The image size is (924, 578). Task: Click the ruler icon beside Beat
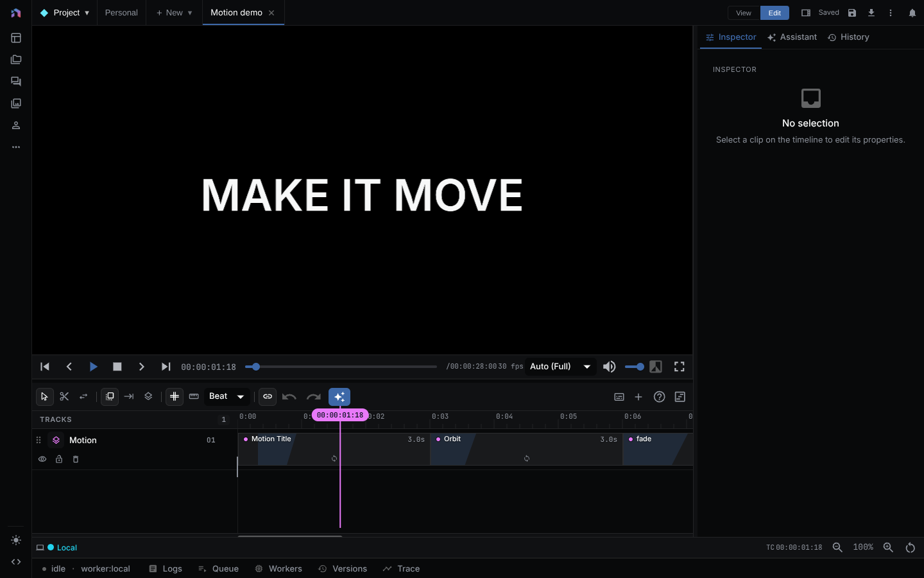[x=194, y=397]
